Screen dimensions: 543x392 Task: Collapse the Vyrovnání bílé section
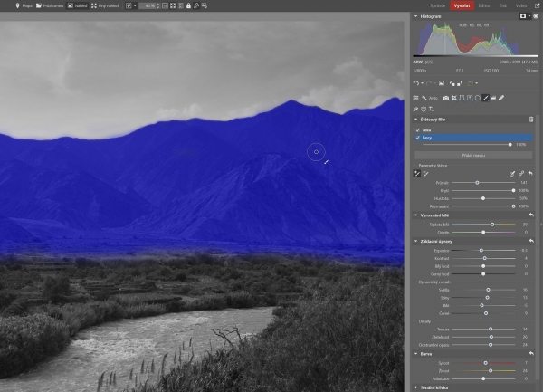point(416,215)
